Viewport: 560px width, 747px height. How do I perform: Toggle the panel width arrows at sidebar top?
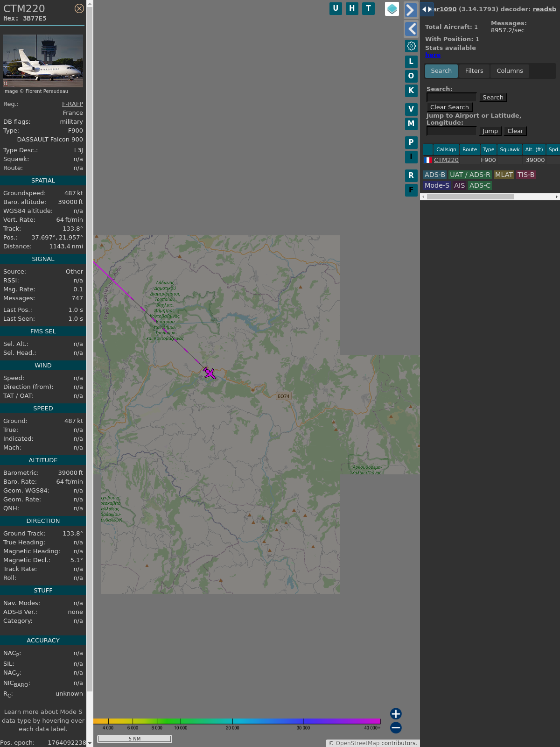click(x=427, y=9)
